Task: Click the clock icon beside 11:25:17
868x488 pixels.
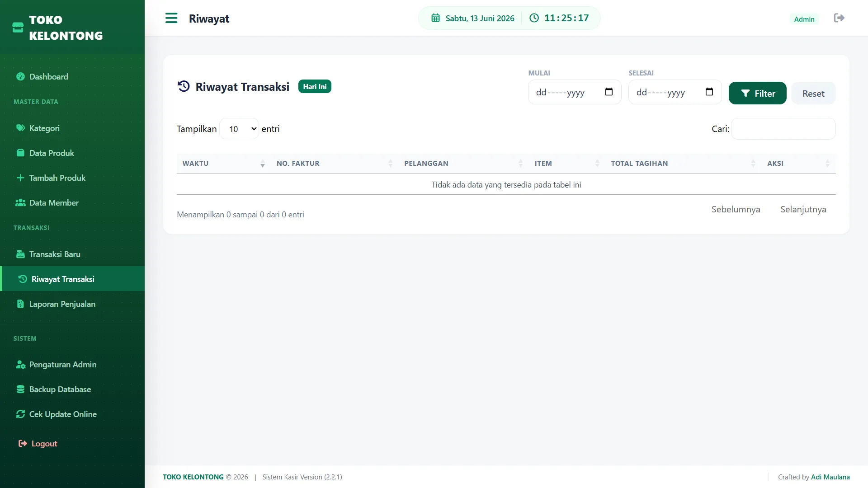Action: [534, 18]
